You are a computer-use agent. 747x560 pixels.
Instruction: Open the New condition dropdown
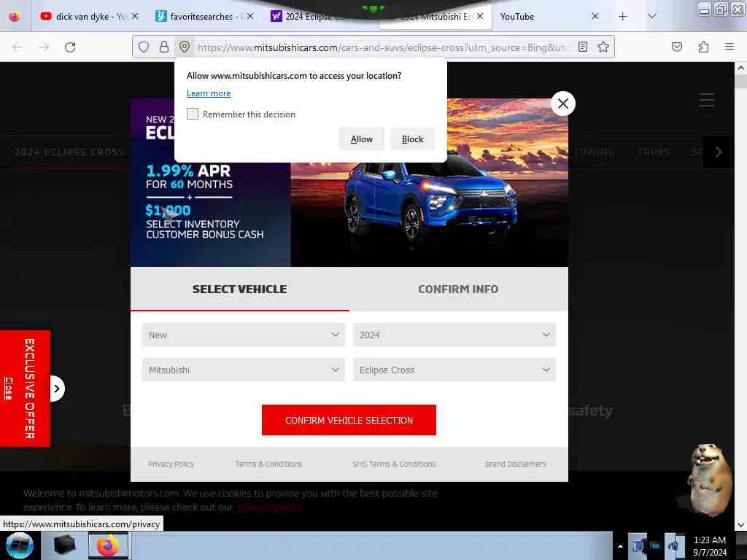(244, 335)
